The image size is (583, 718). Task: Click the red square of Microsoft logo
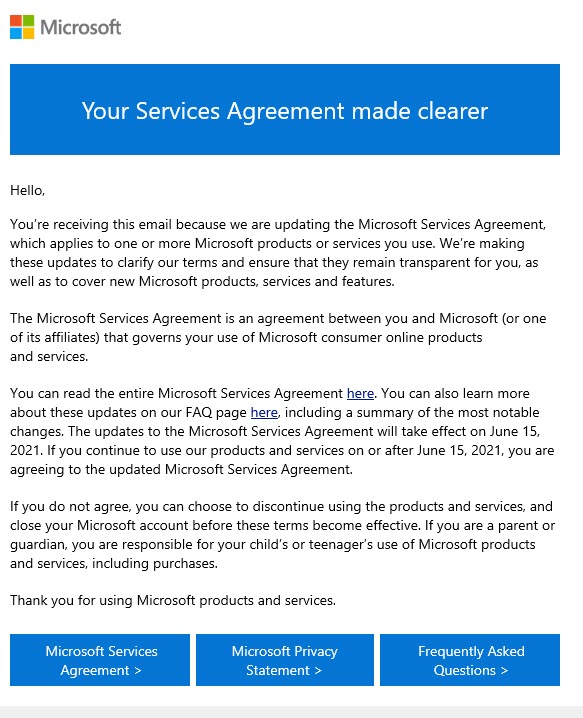[x=16, y=21]
